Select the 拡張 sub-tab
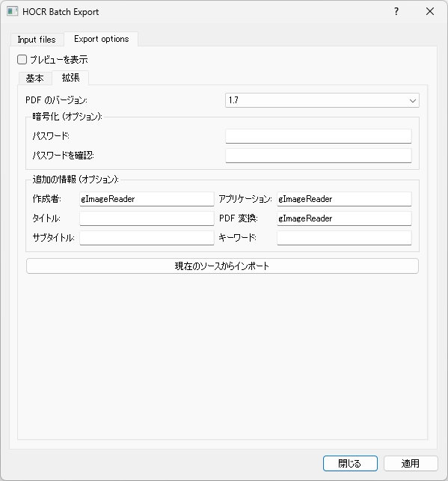The height and width of the screenshot is (481, 448). (70, 78)
